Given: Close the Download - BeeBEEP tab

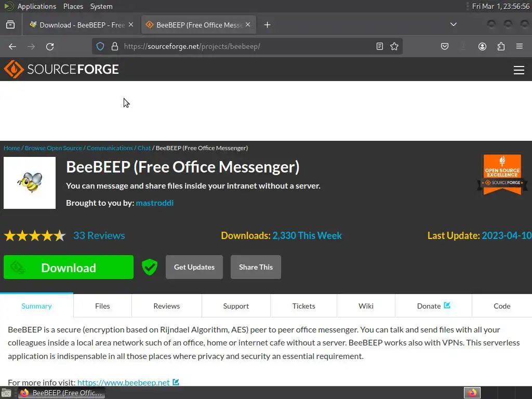Looking at the screenshot, I should coord(131,25).
